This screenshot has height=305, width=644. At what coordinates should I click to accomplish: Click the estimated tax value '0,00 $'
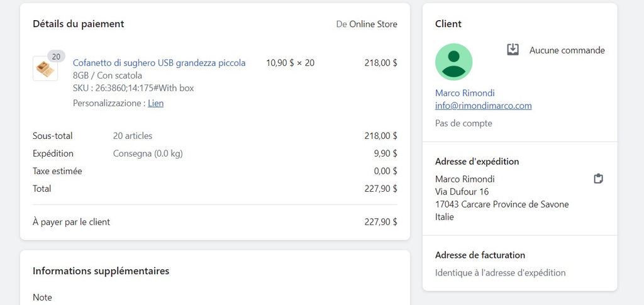pos(386,171)
